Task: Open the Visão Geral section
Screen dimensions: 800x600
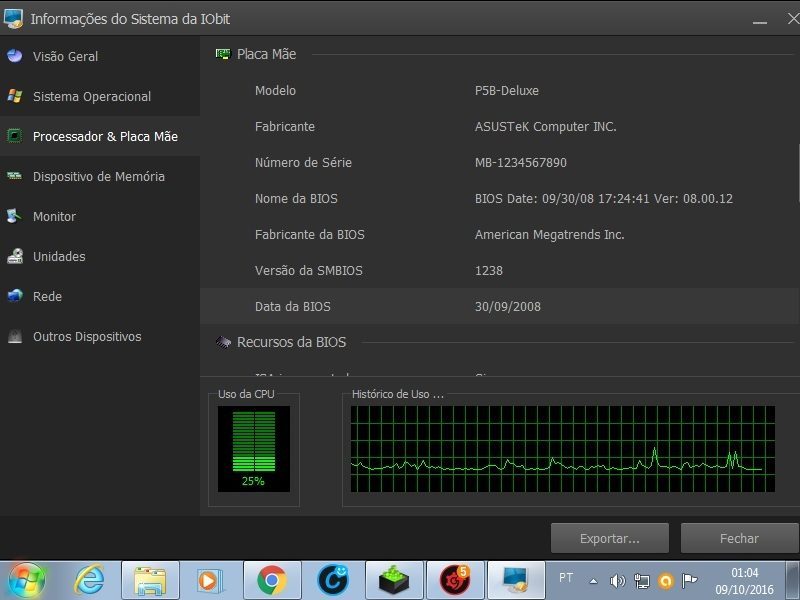Action: [x=65, y=56]
